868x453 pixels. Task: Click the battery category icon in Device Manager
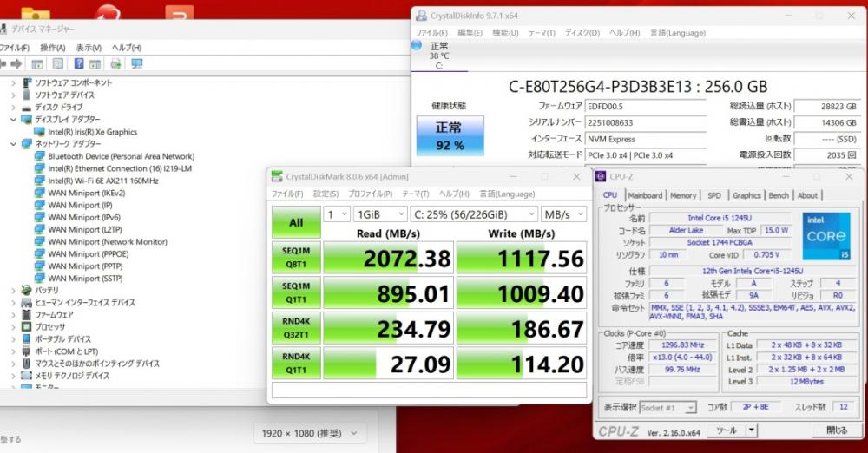[26, 290]
